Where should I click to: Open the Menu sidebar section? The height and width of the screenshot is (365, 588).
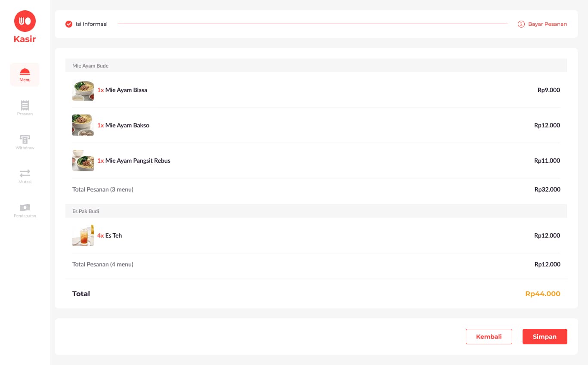(25, 74)
